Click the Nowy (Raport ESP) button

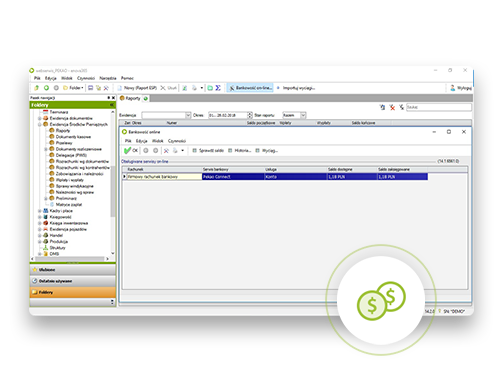point(137,88)
